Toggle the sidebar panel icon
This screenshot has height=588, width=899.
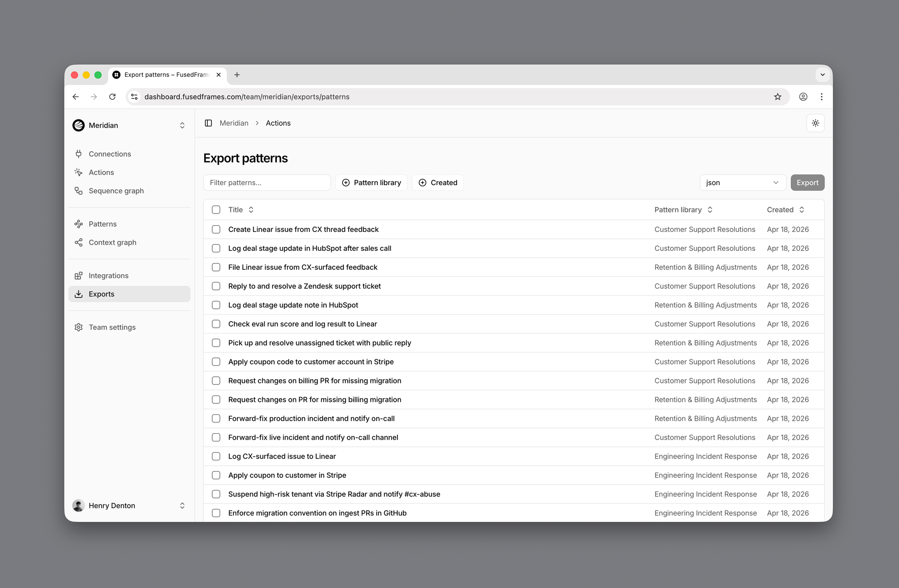pos(208,123)
